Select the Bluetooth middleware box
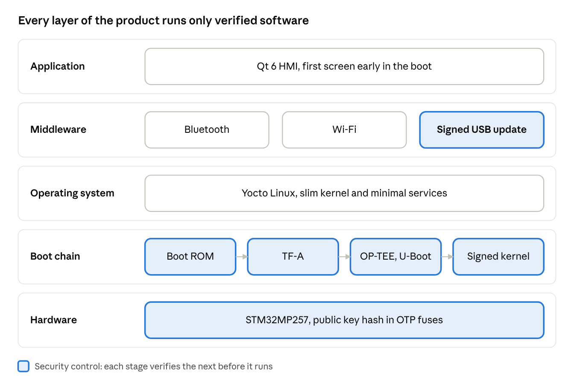 tap(207, 130)
